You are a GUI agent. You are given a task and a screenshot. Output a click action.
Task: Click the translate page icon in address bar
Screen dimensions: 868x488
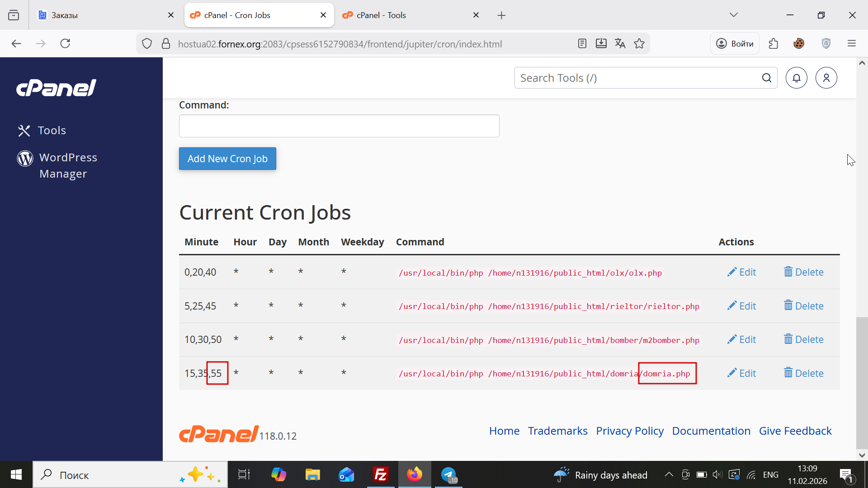coord(620,44)
